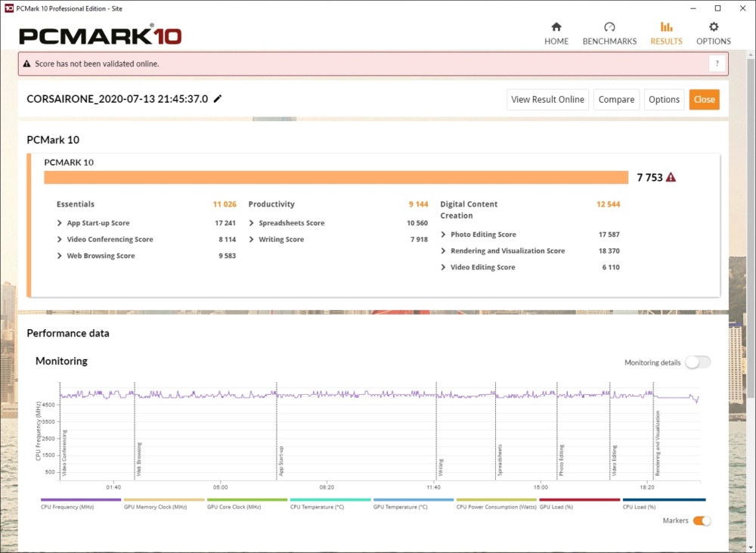Viewport: 756px width, 553px height.
Task: Select GPU Temperature (°C) blue legend
Action: click(x=414, y=504)
